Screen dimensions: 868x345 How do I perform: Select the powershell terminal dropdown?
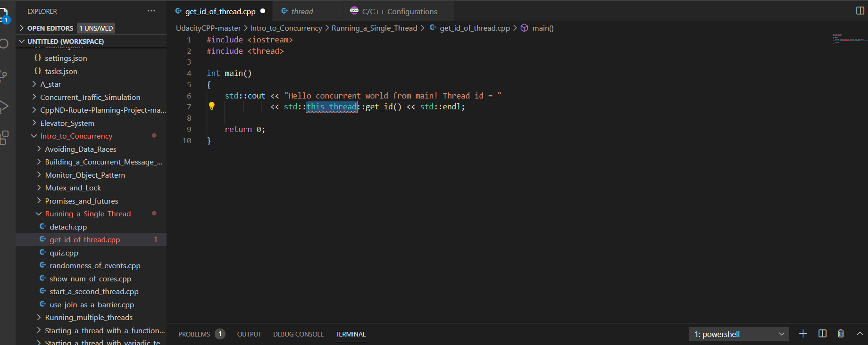tap(739, 334)
